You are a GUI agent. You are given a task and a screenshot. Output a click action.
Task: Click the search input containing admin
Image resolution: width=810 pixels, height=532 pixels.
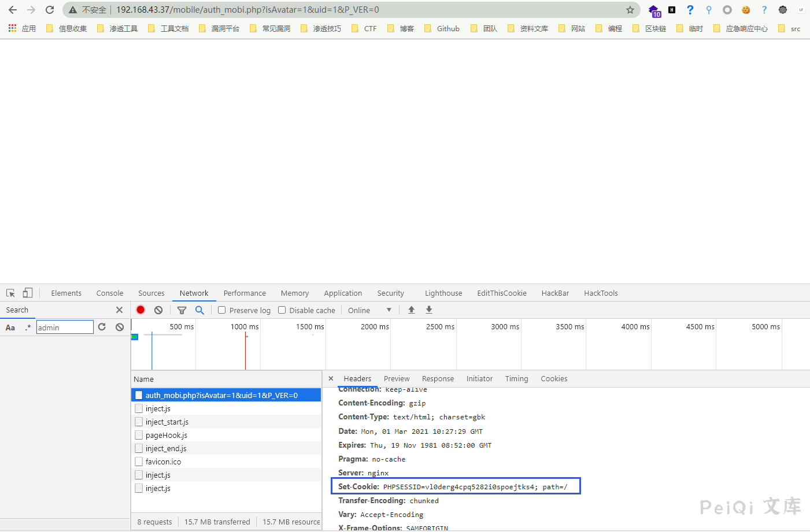65,328
